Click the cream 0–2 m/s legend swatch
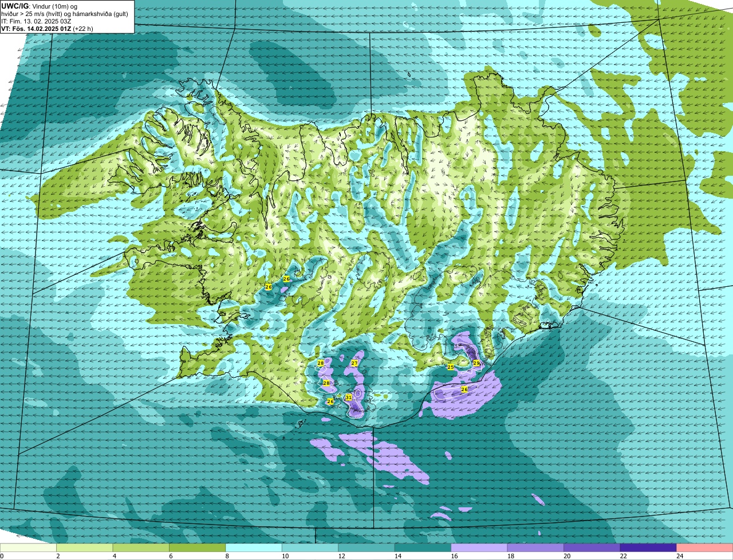Screen dimensions: 733x560 click(x=29, y=548)
